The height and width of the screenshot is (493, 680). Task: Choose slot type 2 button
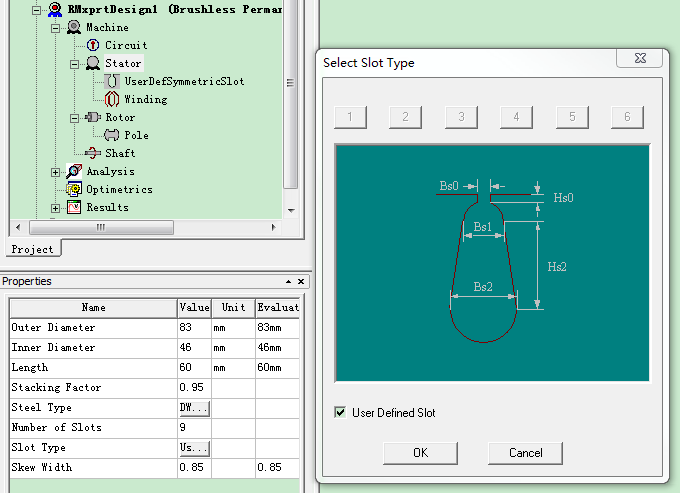pyautogui.click(x=405, y=117)
